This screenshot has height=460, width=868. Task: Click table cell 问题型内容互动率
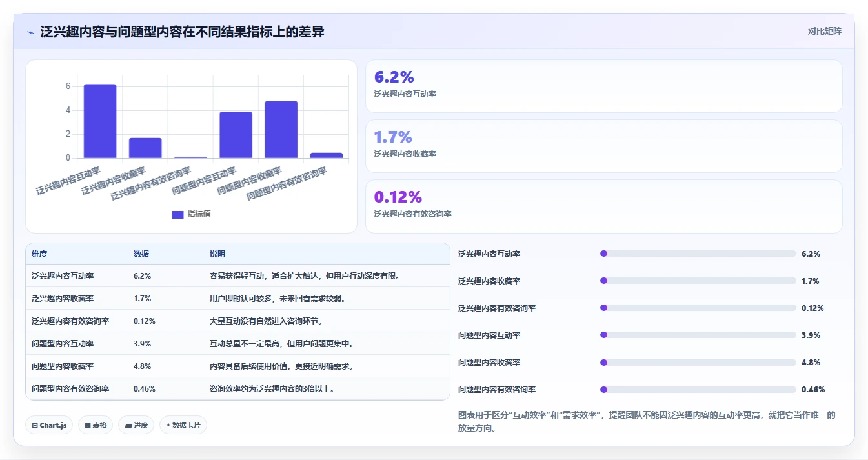point(63,344)
